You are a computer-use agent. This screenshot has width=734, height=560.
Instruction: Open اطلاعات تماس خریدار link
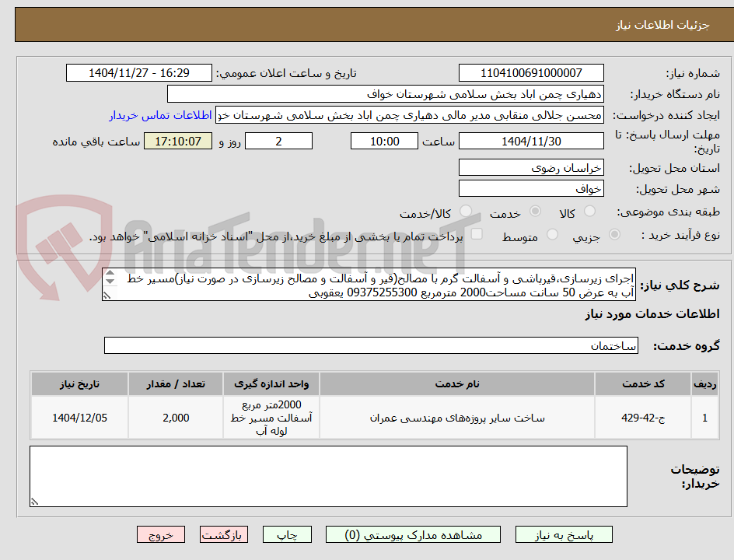160,115
